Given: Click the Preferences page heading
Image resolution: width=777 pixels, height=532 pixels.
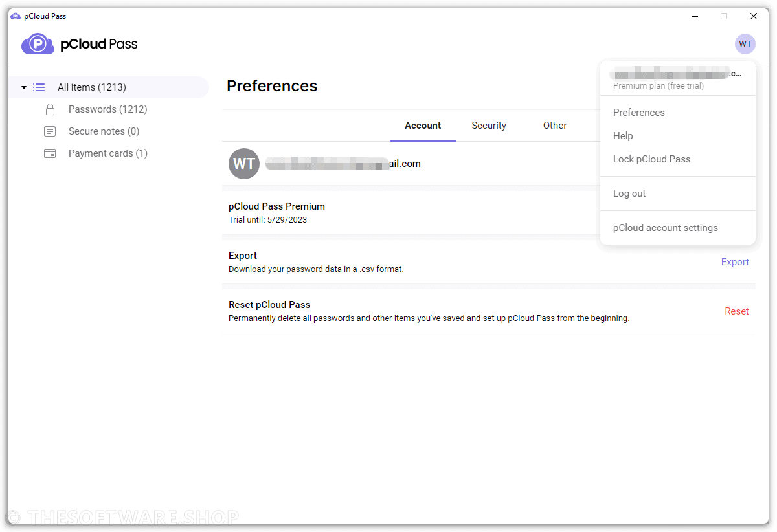Looking at the screenshot, I should [272, 86].
